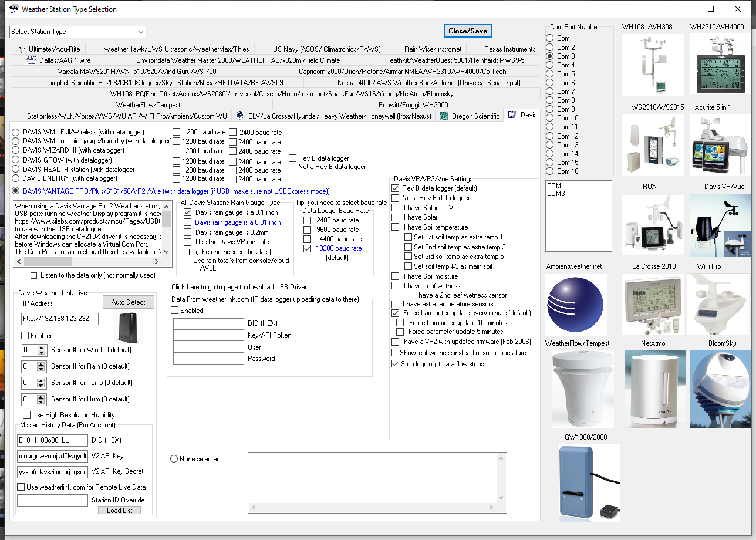Screen dimensions: 756x540
Task: Switch to Dallas/AAG 1 wire tab
Action: (59, 60)
